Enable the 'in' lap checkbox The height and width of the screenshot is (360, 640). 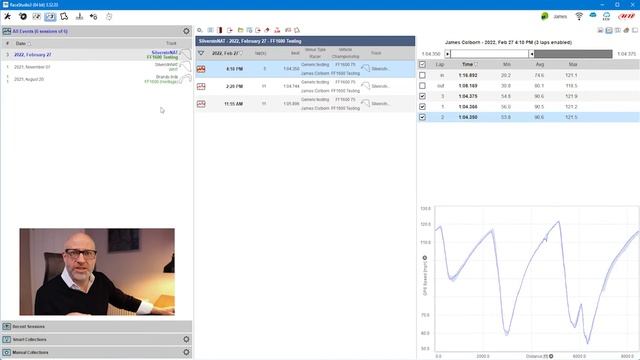tap(422, 75)
